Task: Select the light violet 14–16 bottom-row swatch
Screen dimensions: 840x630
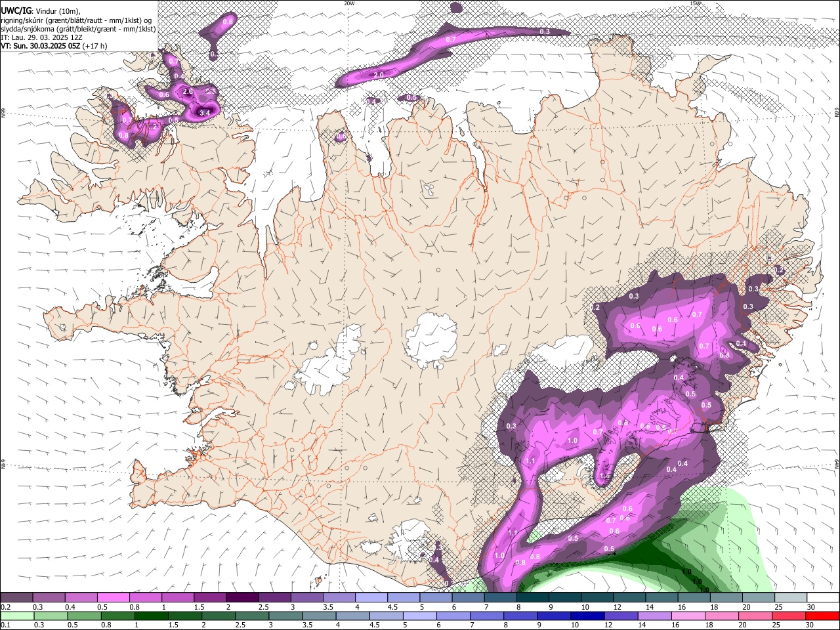Action: [x=654, y=616]
